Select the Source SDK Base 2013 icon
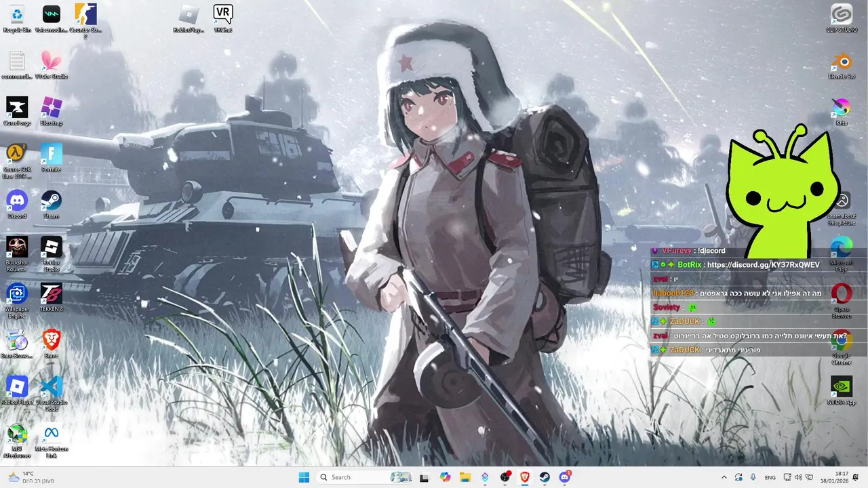Viewport: 868px width, 488px height. (x=17, y=161)
